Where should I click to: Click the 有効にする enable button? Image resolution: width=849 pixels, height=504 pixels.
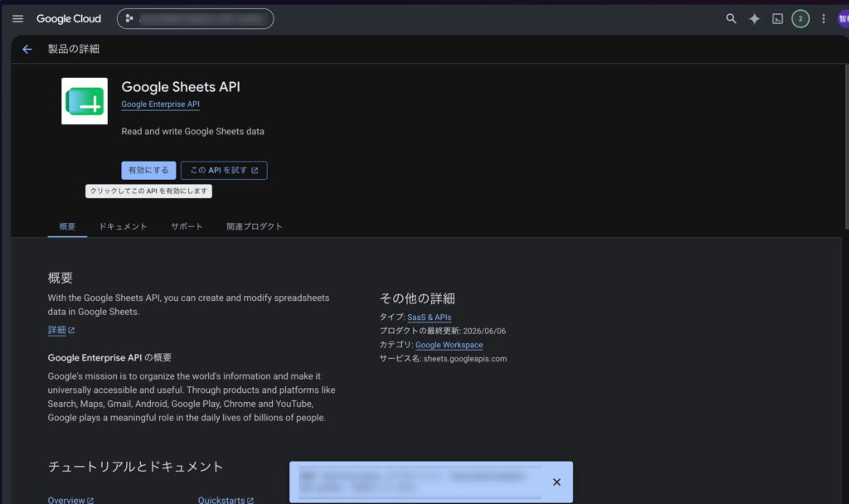point(148,170)
